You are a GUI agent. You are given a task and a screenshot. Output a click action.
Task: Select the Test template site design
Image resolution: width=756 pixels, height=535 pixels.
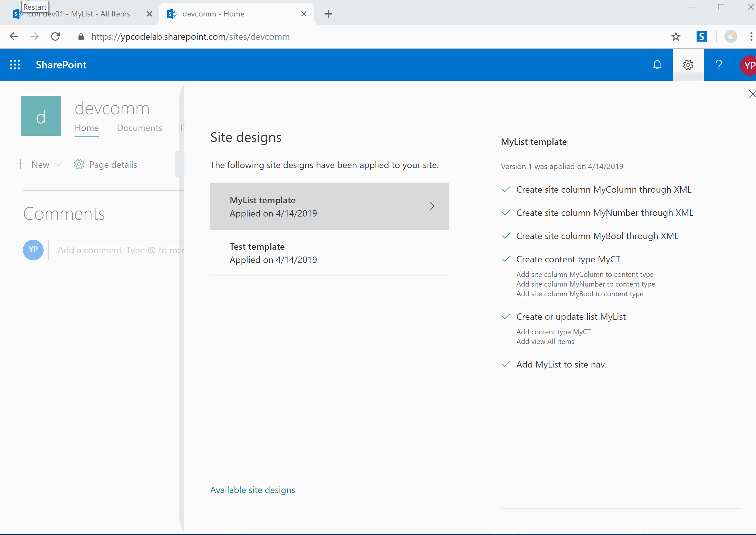click(x=329, y=253)
